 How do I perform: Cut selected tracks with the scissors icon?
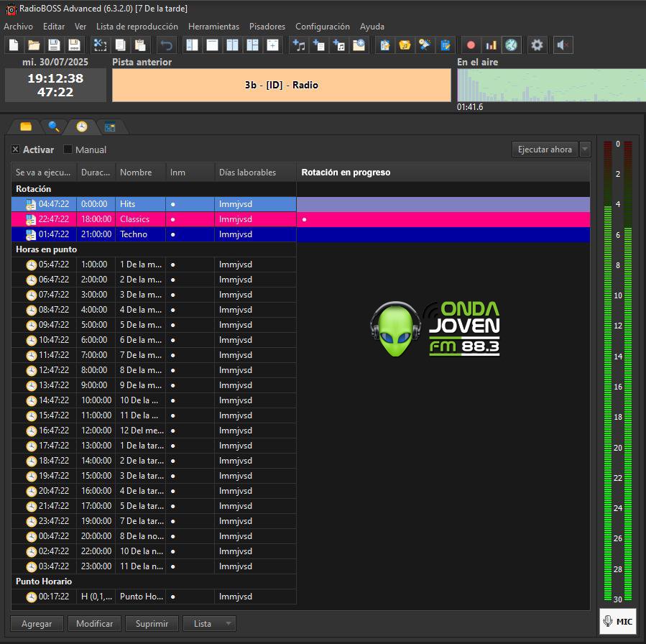pyautogui.click(x=100, y=45)
